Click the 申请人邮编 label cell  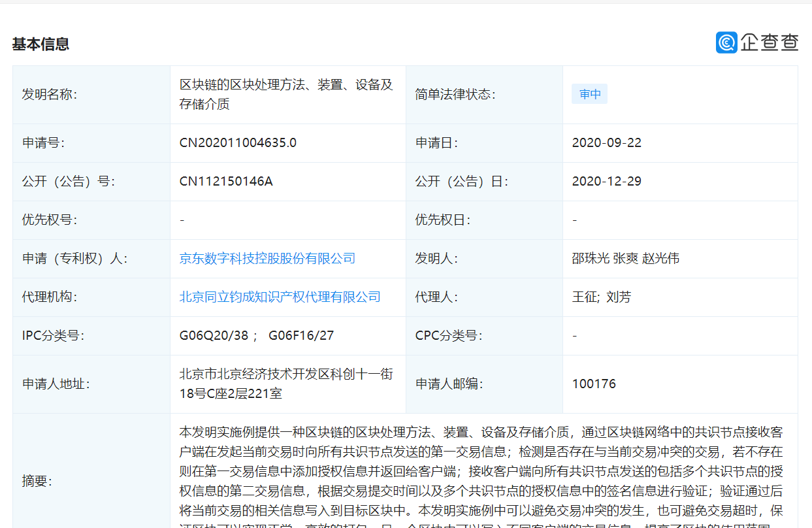484,384
